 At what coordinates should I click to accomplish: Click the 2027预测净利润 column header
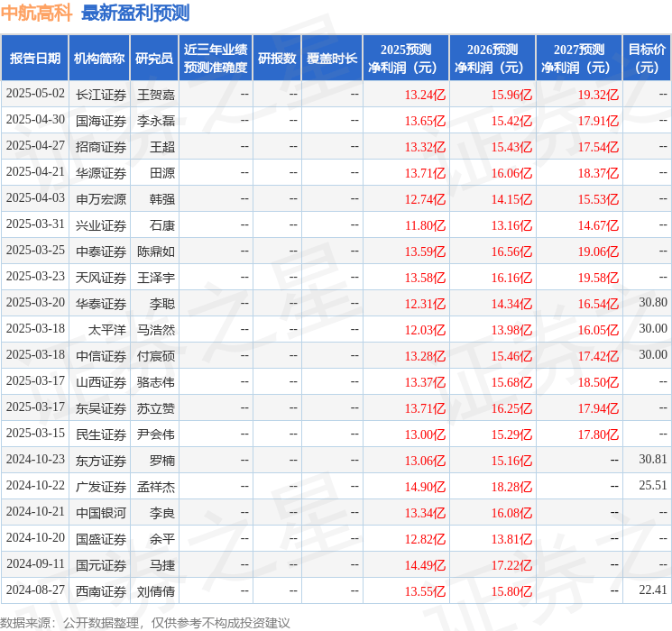click(x=579, y=59)
